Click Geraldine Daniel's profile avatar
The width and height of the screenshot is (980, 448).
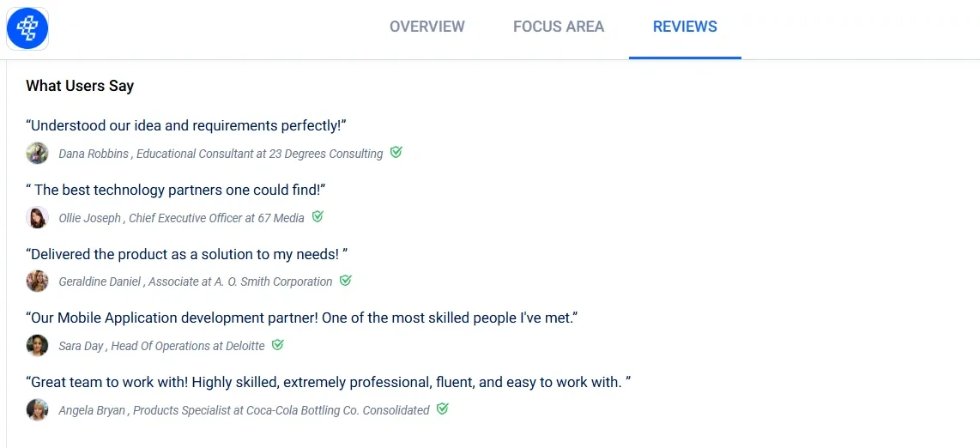(x=38, y=282)
